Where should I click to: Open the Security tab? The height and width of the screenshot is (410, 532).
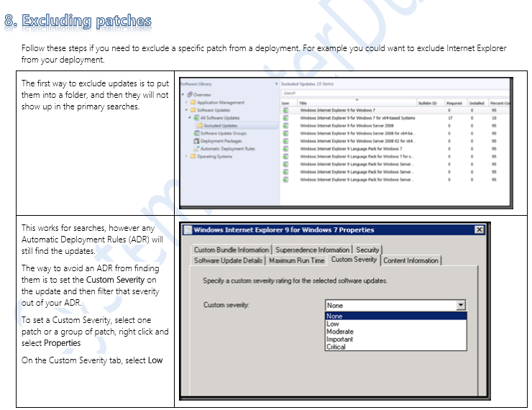tap(367, 250)
